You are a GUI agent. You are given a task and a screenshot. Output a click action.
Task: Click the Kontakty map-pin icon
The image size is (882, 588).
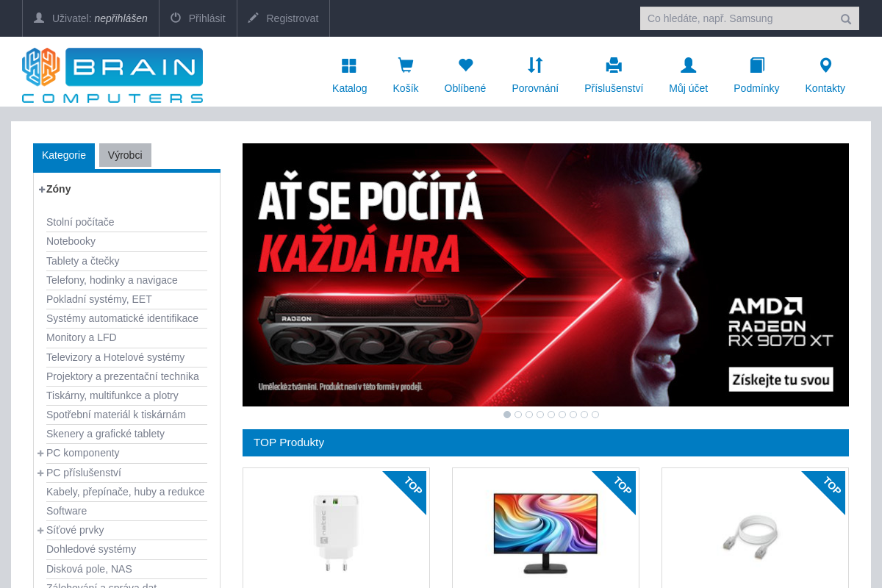[x=825, y=65]
